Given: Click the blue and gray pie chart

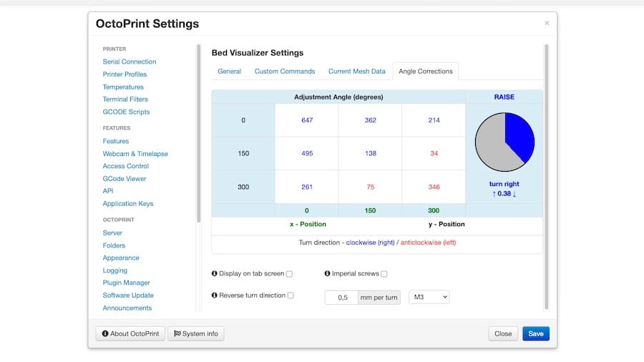Looking at the screenshot, I should click(x=504, y=142).
